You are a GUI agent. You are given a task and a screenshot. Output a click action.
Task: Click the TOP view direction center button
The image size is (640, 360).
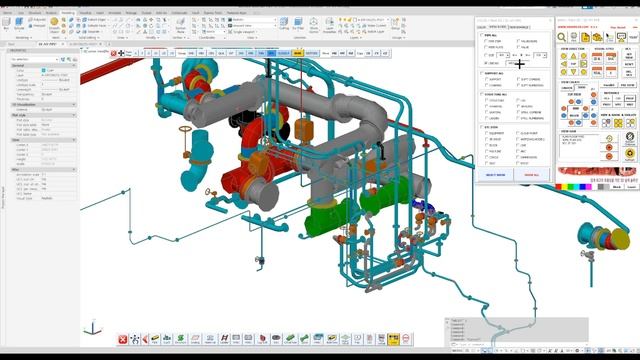[x=573, y=64]
